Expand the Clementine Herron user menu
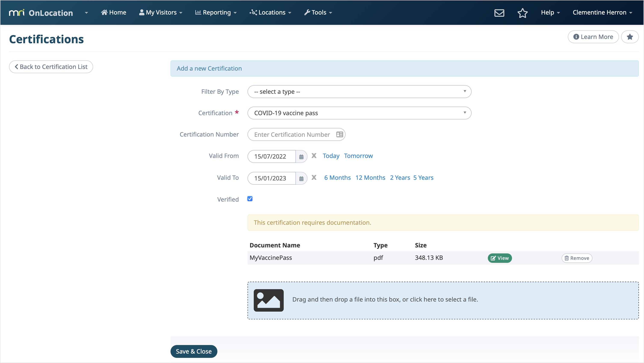 pyautogui.click(x=602, y=12)
